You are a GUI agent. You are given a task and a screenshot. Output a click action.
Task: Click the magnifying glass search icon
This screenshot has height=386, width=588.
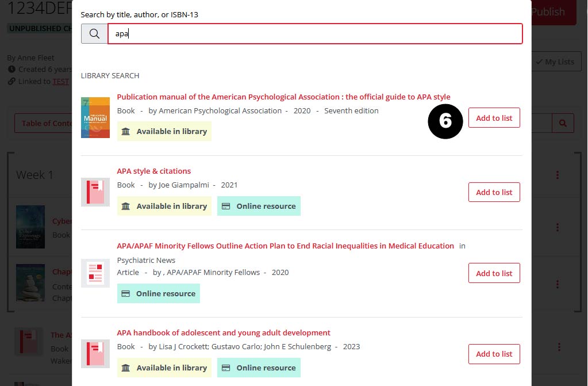pos(94,34)
